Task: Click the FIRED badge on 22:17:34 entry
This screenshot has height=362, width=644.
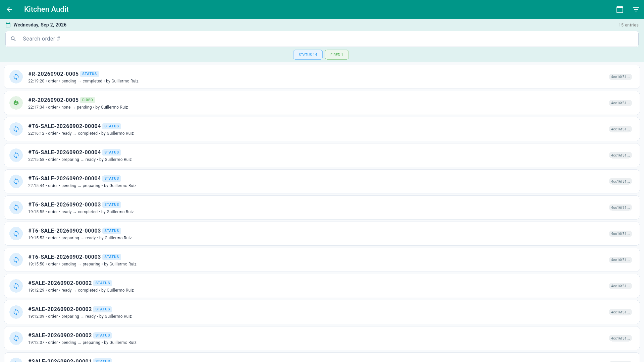Action: tap(88, 100)
